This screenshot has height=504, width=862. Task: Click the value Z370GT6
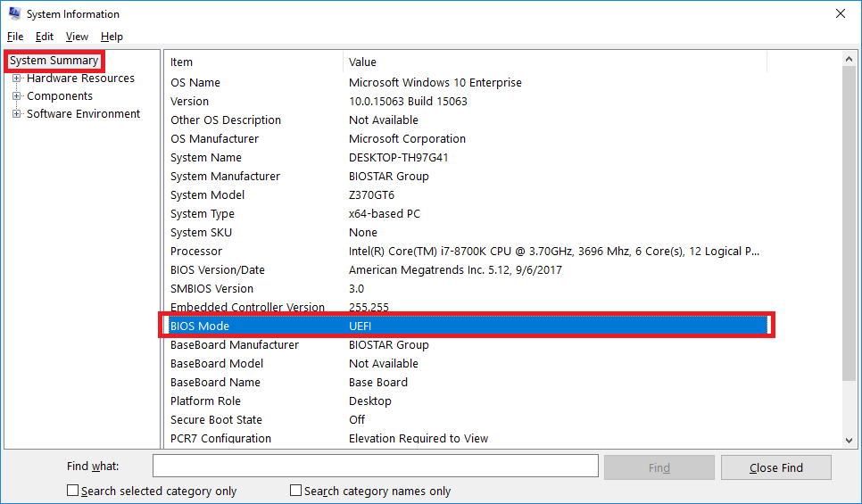(371, 194)
